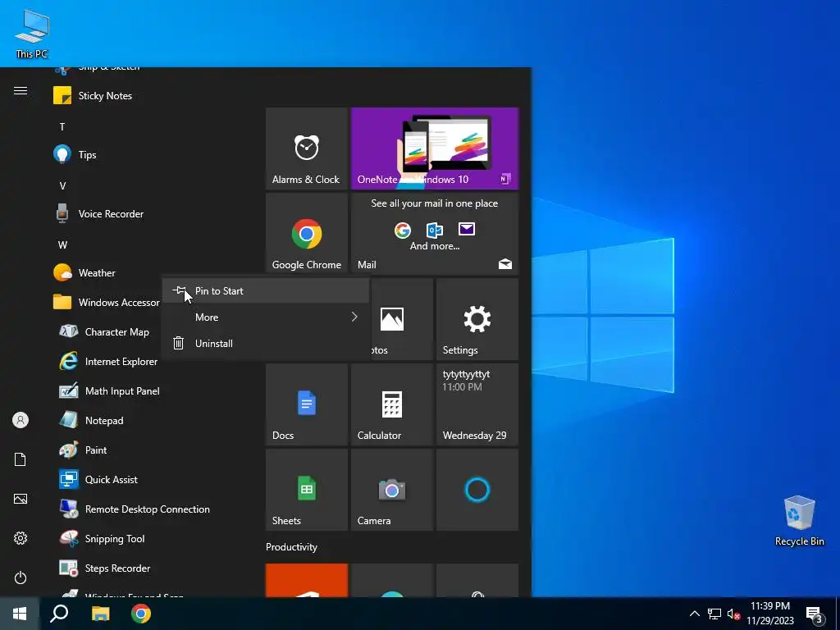Launch the Google Chrome tile
This screenshot has height=630, width=840.
pyautogui.click(x=307, y=234)
